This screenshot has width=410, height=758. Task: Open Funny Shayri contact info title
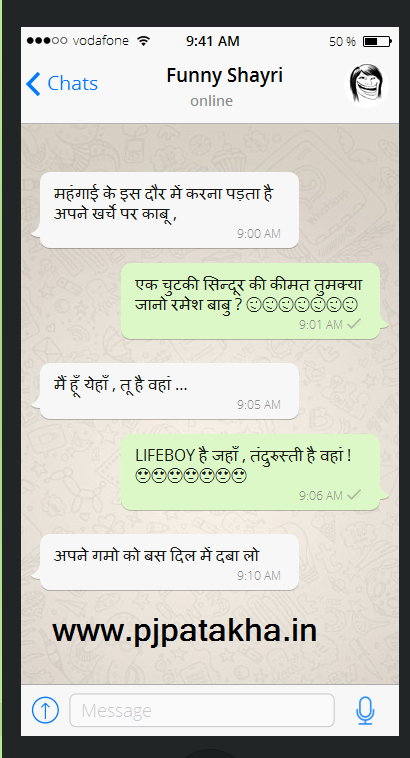(x=225, y=76)
